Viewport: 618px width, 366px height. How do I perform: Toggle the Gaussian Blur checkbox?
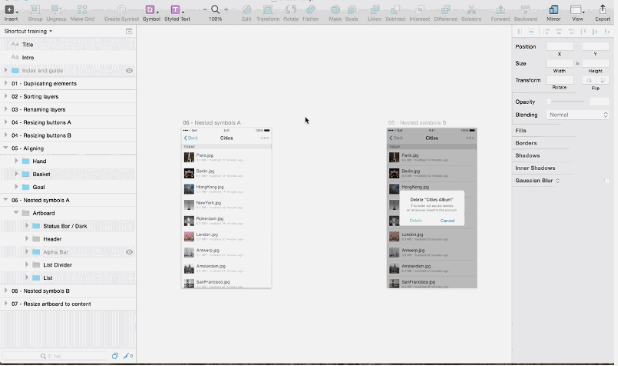tap(607, 180)
